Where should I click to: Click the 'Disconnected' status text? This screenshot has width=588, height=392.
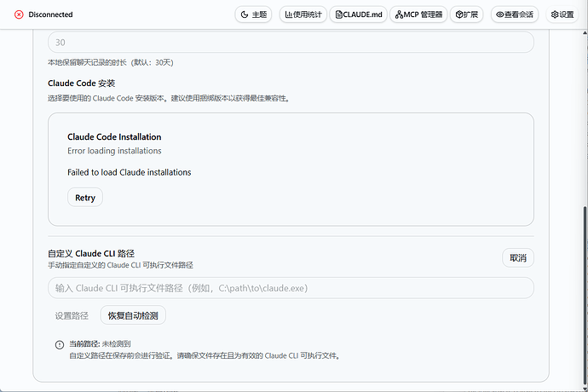pos(50,14)
